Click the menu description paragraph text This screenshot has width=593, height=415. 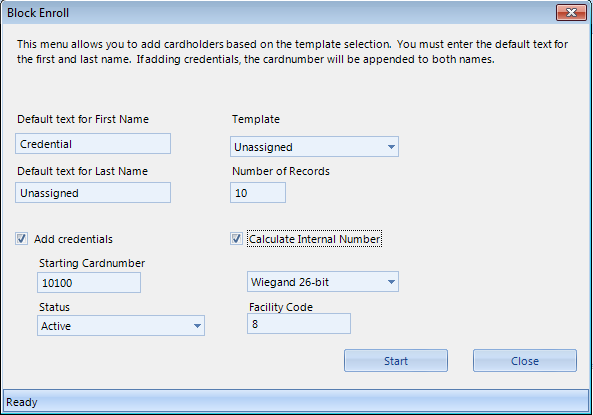[x=292, y=52]
